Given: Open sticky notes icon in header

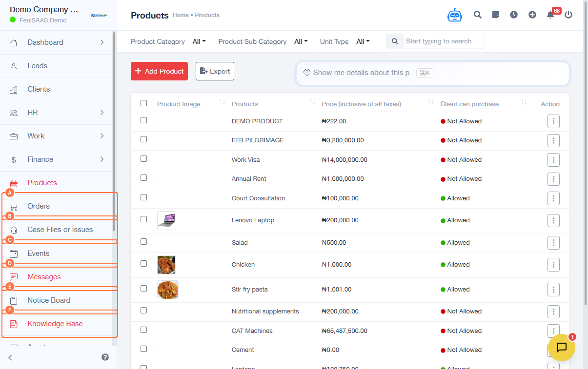Looking at the screenshot, I should 496,15.
